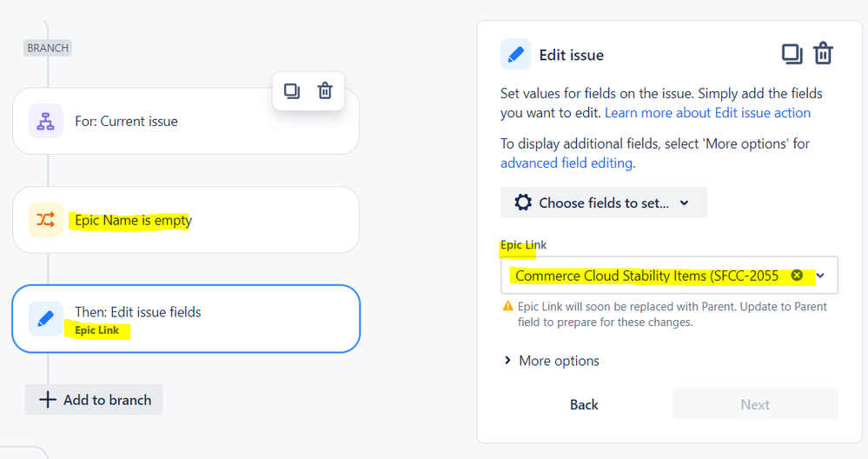Clear the selected Commerce Cloud Stability Items value
The image size is (868, 459).
[x=797, y=276]
